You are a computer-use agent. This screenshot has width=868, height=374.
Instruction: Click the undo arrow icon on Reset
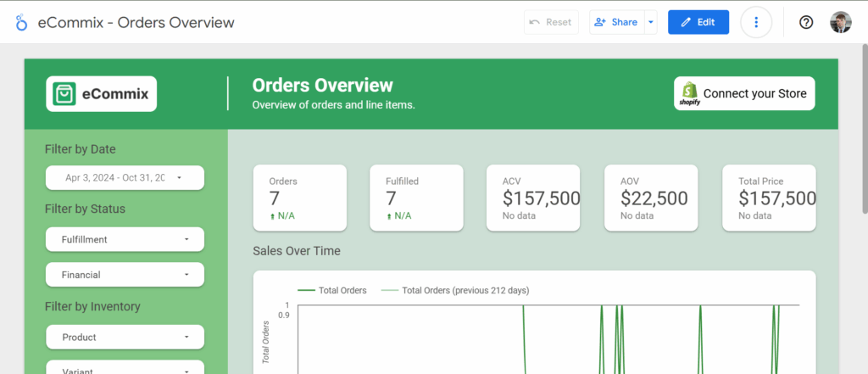pyautogui.click(x=534, y=22)
